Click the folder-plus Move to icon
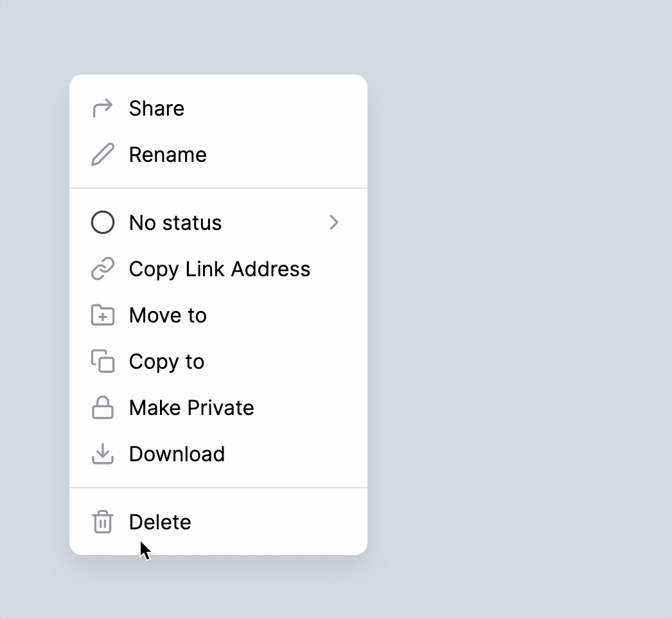The height and width of the screenshot is (618, 672). (x=102, y=315)
